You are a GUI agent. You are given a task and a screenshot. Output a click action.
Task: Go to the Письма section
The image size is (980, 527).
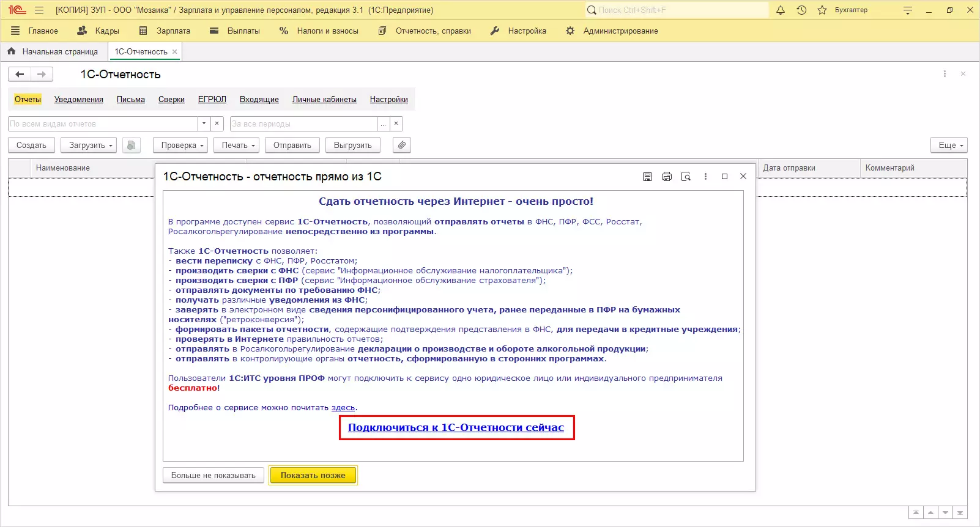(x=131, y=100)
